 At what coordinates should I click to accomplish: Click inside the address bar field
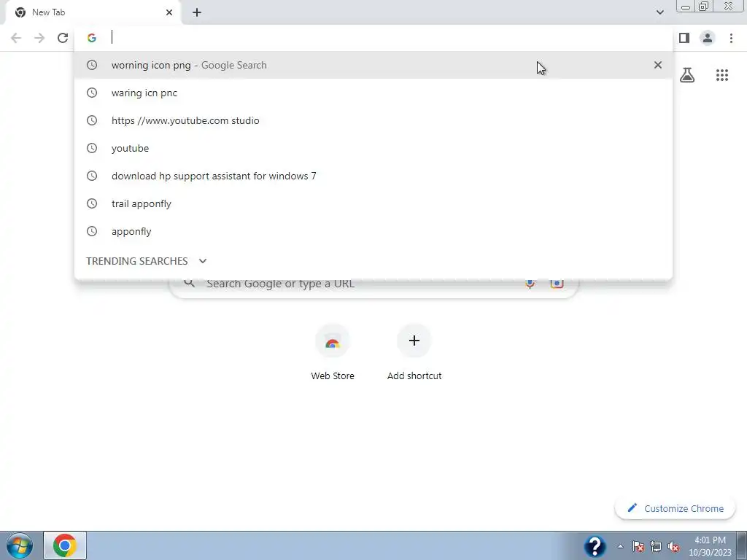pyautogui.click(x=373, y=38)
